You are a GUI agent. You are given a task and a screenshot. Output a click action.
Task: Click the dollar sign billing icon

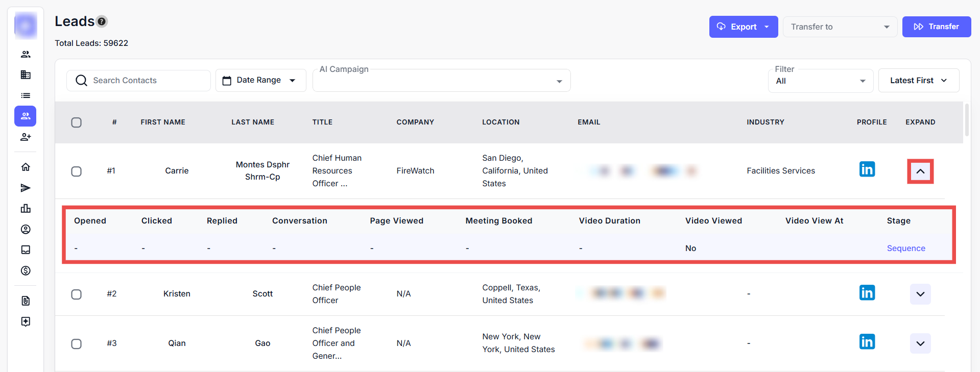tap(26, 270)
